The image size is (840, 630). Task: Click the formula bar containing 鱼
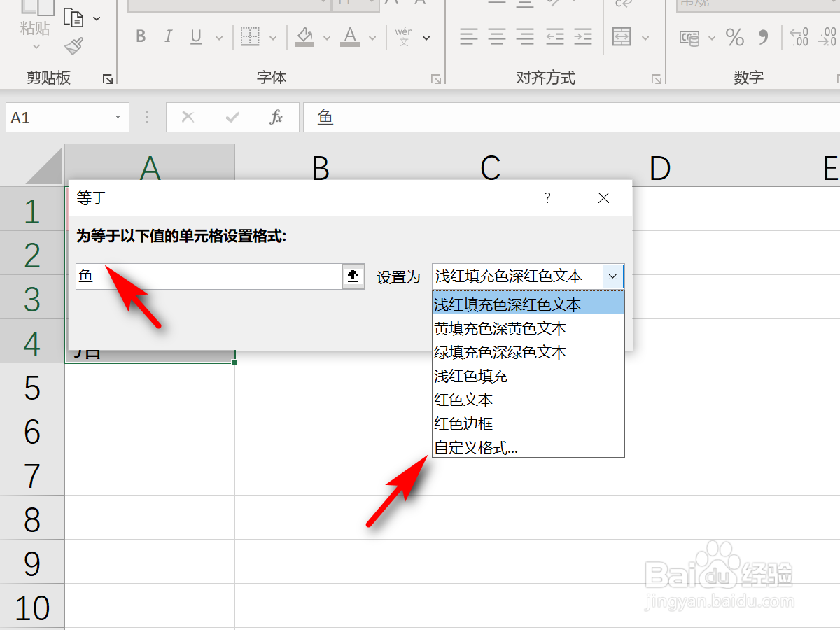click(x=571, y=117)
